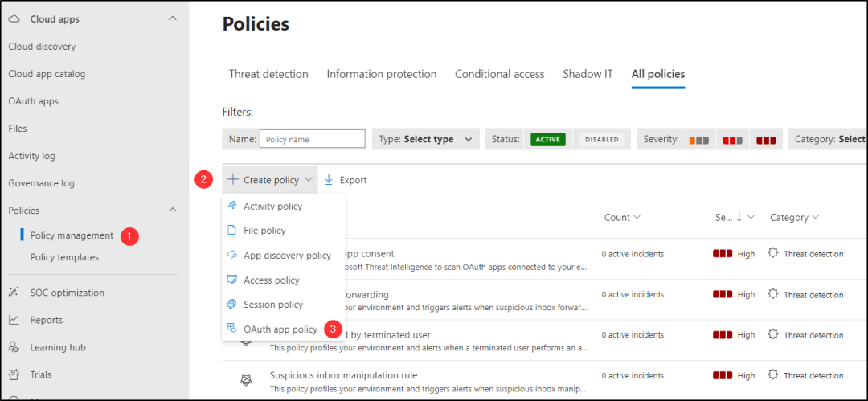Filter by medium severity indicator
Screen dimensions: 868x401
[732, 140]
